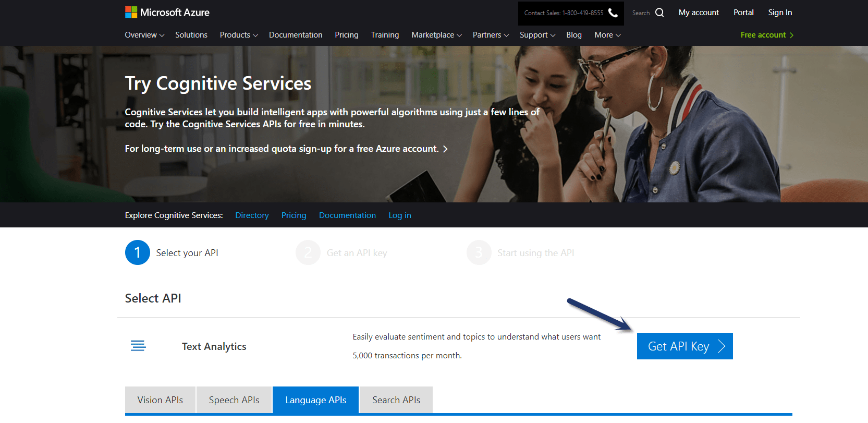Open the Partners dropdown
The image size is (868, 423).
tap(491, 35)
